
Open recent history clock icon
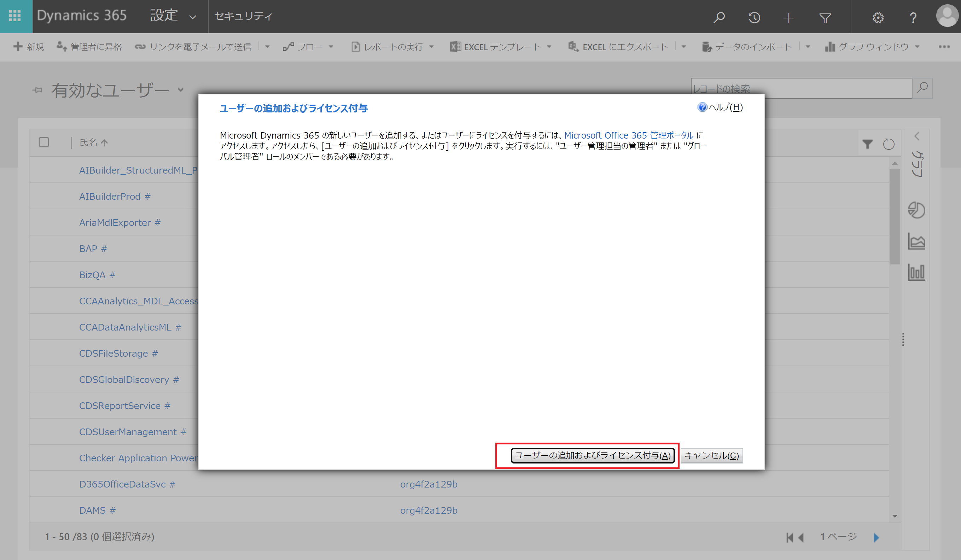coord(754,17)
